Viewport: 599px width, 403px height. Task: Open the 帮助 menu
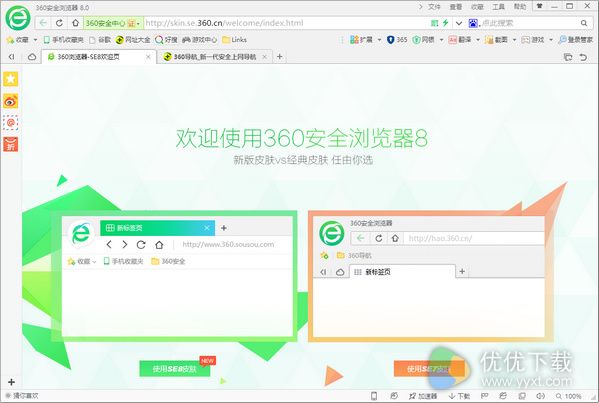click(520, 7)
